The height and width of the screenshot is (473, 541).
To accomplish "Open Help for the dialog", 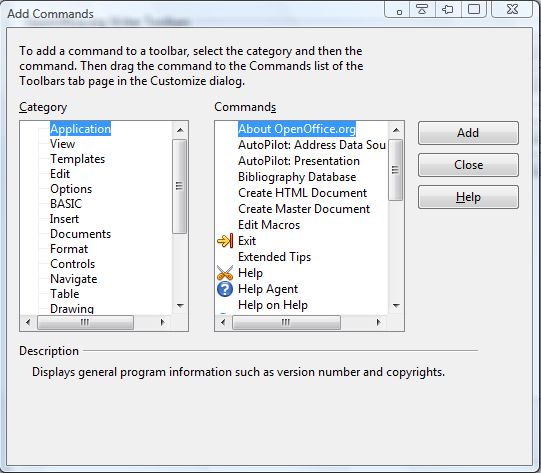I will (x=468, y=197).
